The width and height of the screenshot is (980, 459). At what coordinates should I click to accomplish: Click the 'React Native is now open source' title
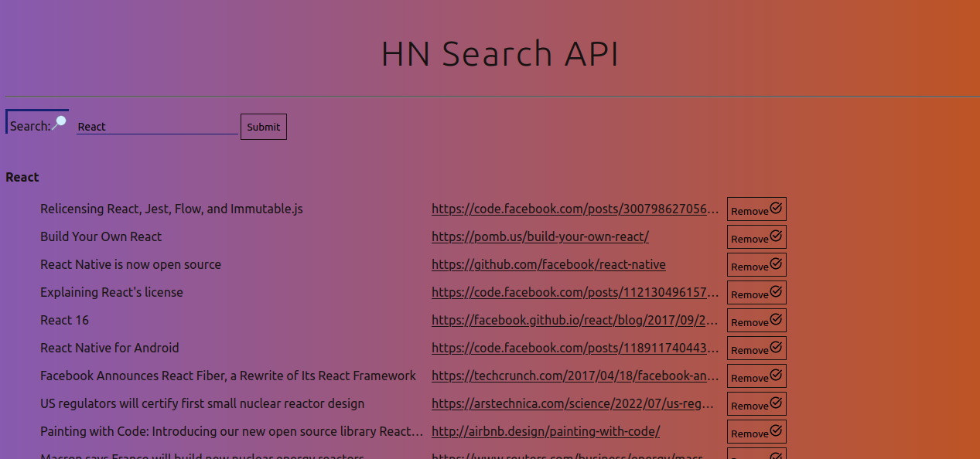(131, 264)
